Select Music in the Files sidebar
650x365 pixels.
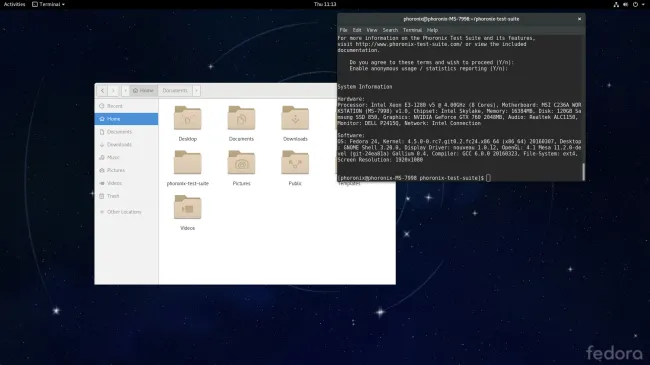click(126, 158)
